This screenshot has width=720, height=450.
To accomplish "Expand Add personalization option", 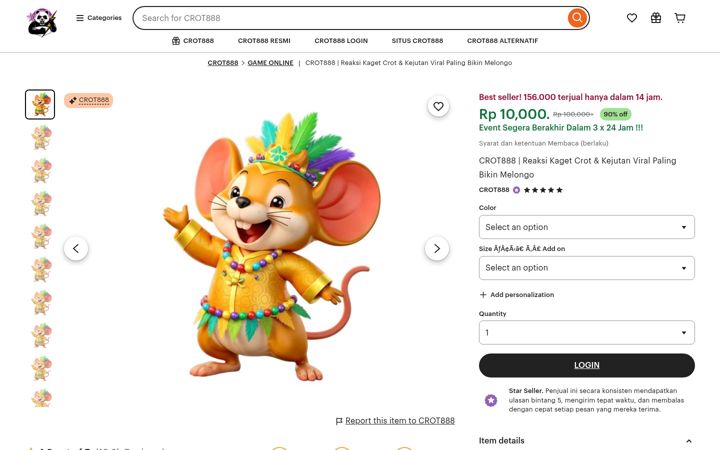I will (517, 295).
